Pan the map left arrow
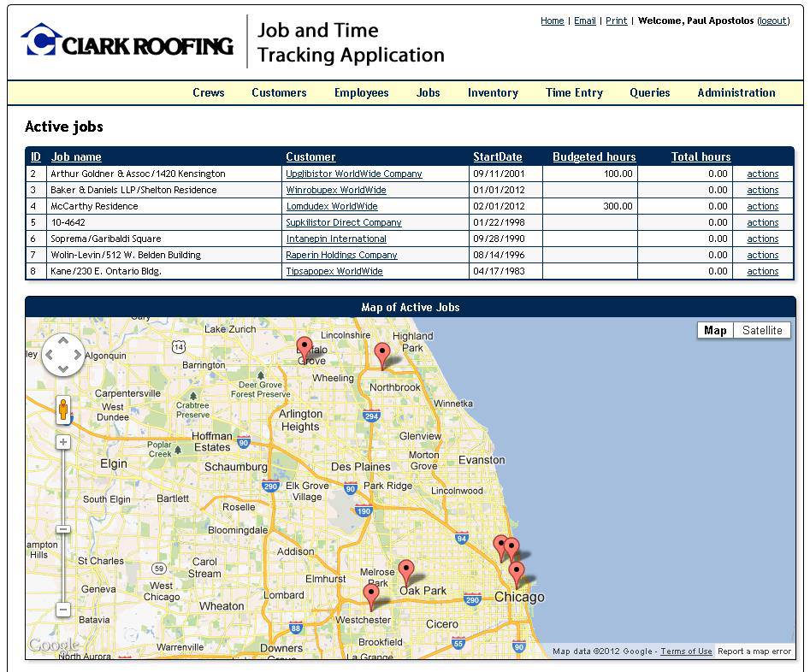This screenshot has width=810, height=672. tap(49, 355)
